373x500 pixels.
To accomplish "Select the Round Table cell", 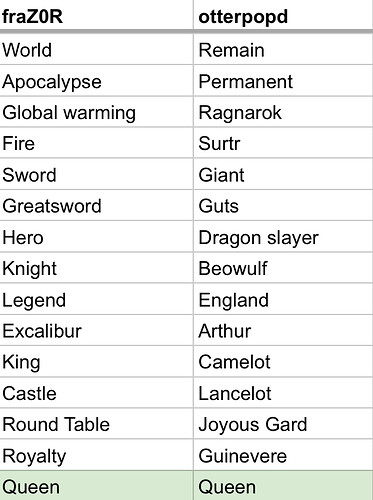I will [x=96, y=424].
